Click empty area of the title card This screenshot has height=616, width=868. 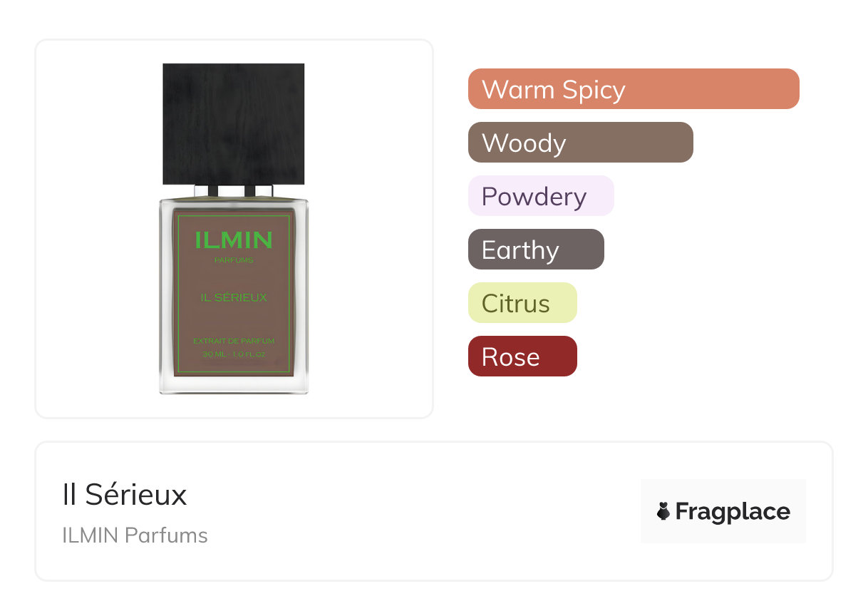coord(428,513)
